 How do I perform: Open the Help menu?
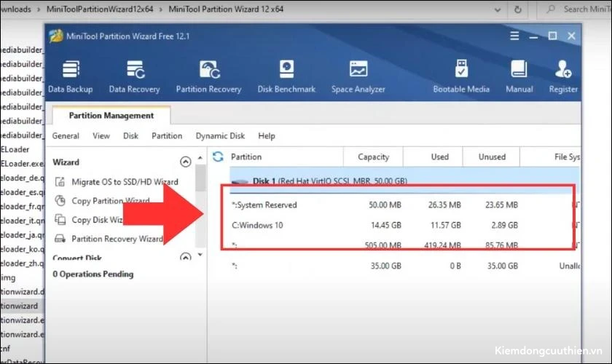[267, 135]
